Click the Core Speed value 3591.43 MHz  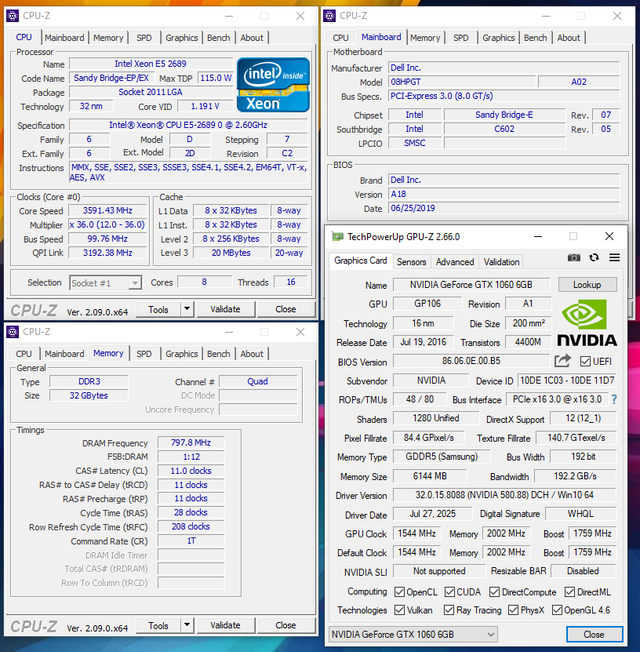pyautogui.click(x=107, y=210)
